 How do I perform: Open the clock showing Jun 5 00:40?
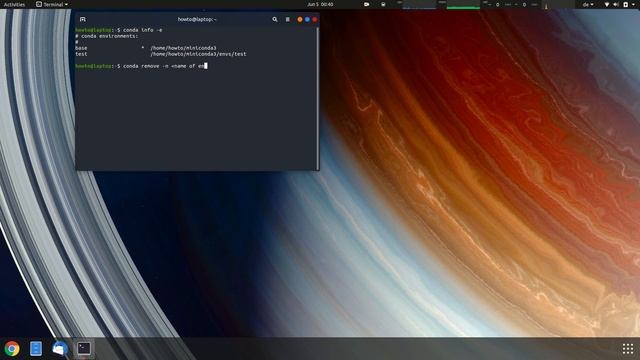tap(320, 4)
